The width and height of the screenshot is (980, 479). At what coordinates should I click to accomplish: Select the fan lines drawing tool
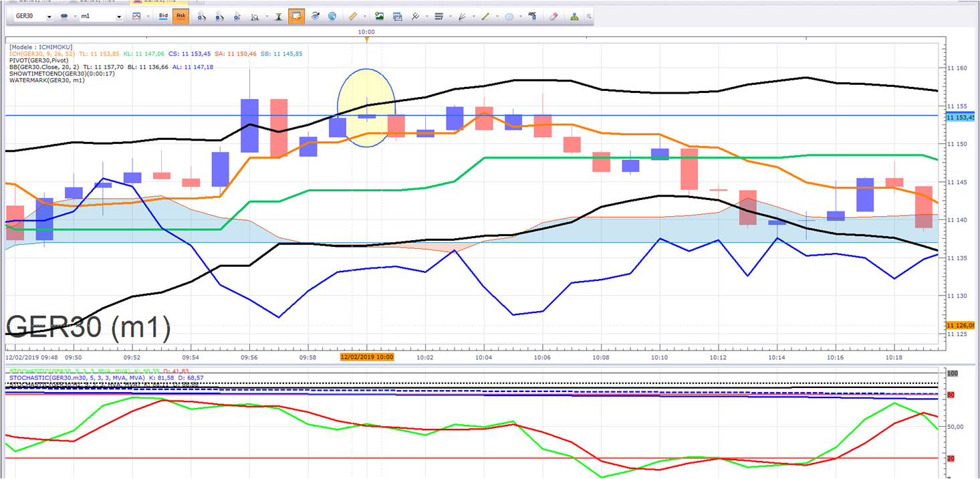pyautogui.click(x=462, y=16)
